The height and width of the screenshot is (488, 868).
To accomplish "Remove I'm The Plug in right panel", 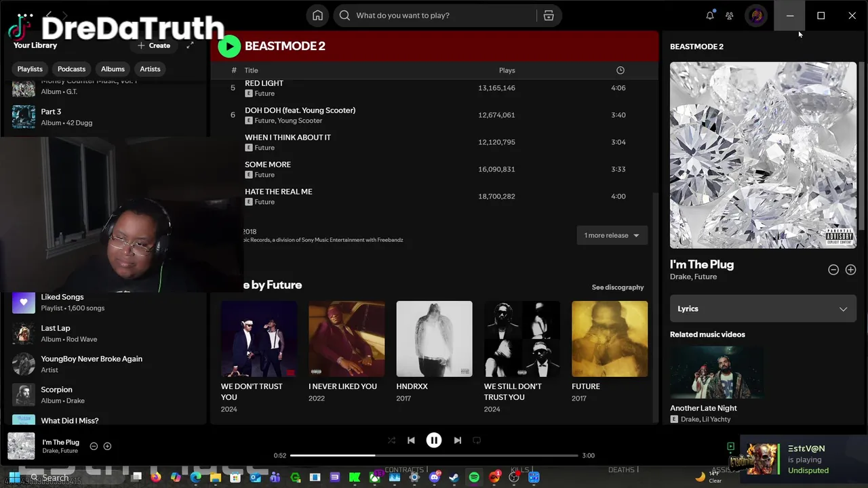I will [833, 270].
